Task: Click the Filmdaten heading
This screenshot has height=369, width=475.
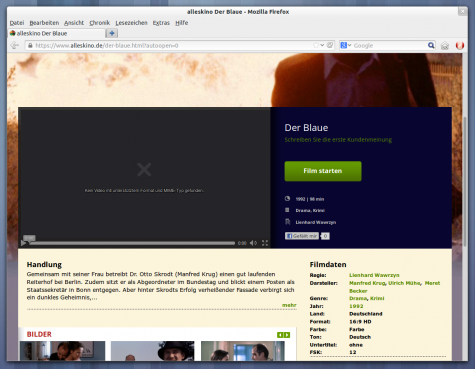Action: pyautogui.click(x=328, y=264)
